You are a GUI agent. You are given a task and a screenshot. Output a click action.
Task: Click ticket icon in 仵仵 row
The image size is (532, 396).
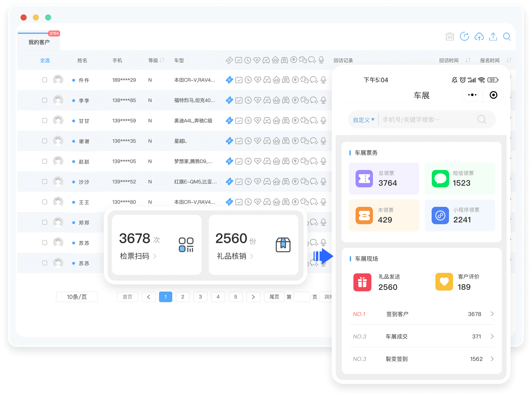point(229,80)
